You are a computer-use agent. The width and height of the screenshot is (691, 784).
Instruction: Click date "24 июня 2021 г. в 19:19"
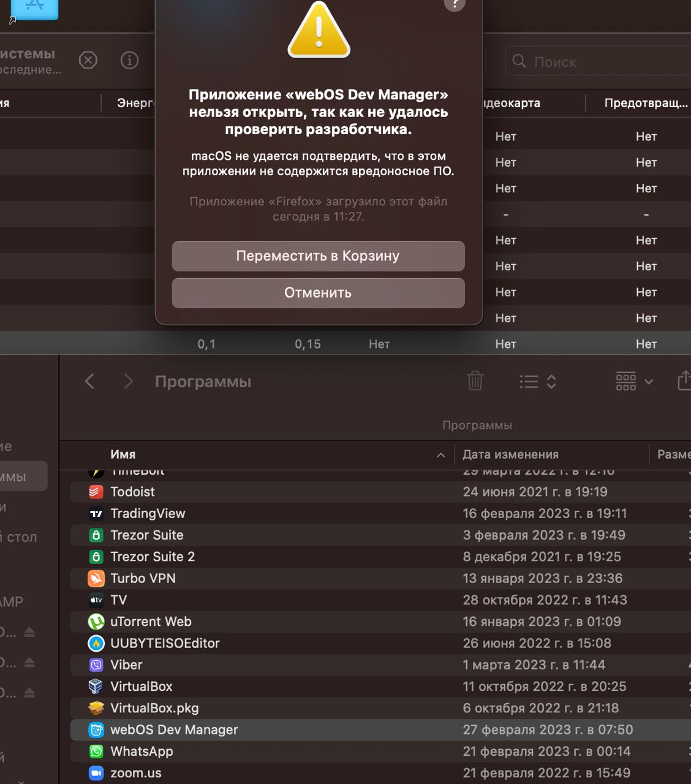pos(535,492)
